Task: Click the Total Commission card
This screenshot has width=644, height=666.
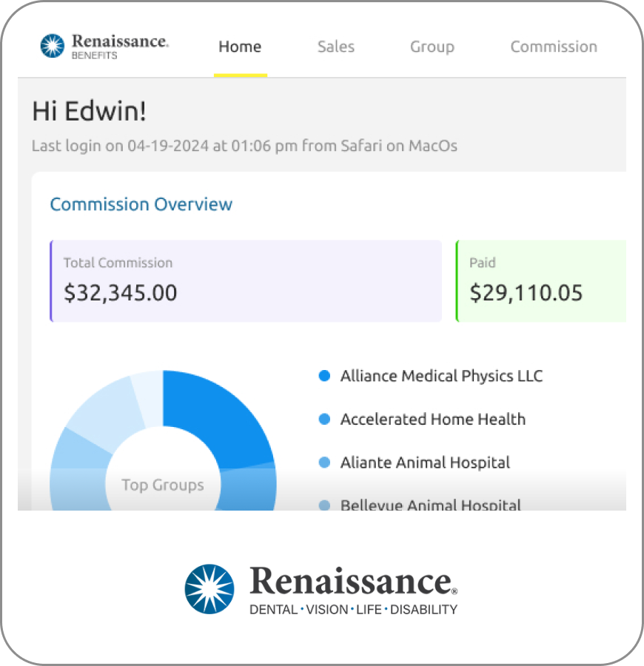Action: point(246,280)
